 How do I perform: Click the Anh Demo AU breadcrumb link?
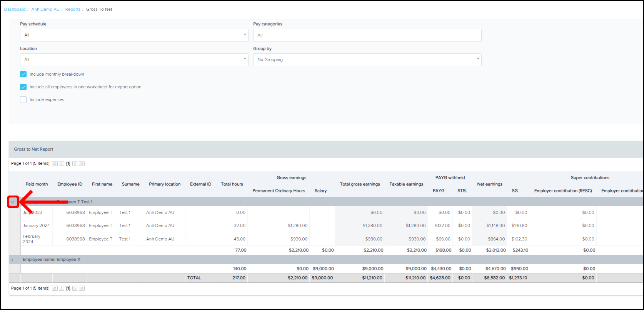pyautogui.click(x=45, y=9)
